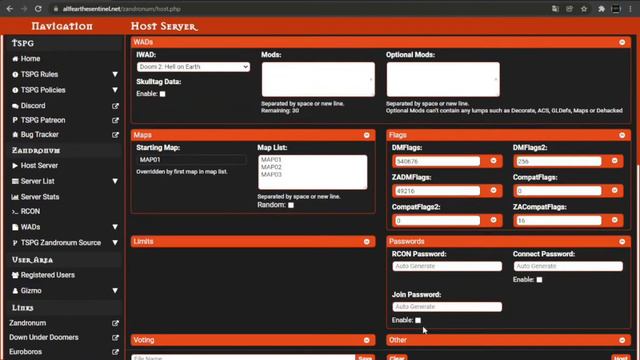Open Server Stats page

[x=40, y=197]
